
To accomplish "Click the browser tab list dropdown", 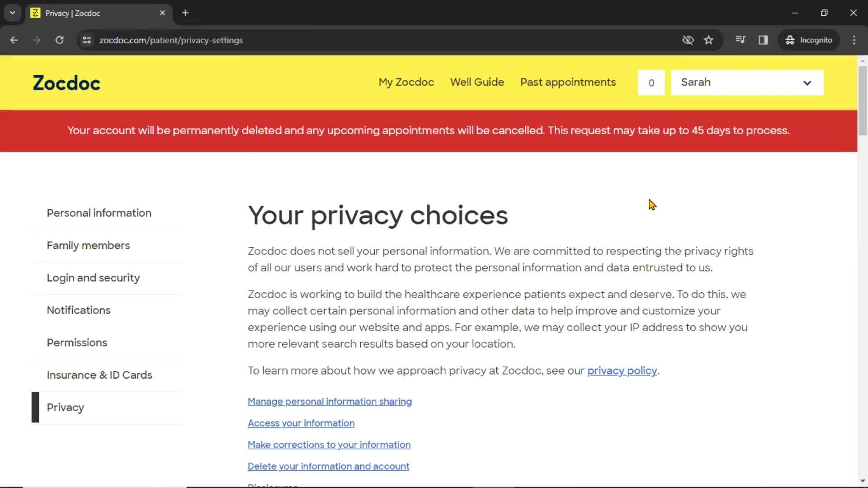I will [13, 13].
